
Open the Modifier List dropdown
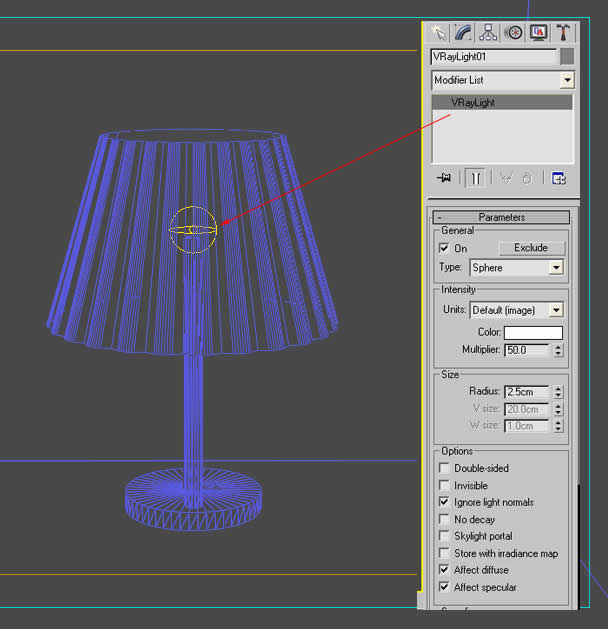503,80
